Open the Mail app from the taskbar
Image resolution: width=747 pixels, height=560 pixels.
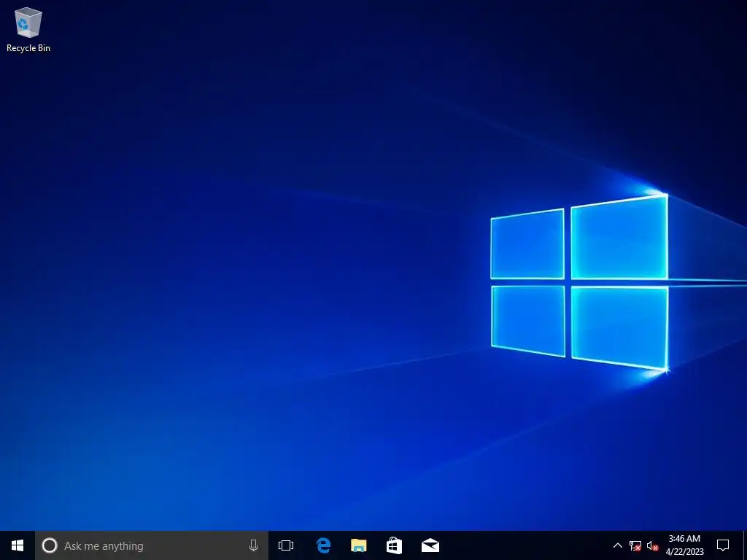[430, 545]
